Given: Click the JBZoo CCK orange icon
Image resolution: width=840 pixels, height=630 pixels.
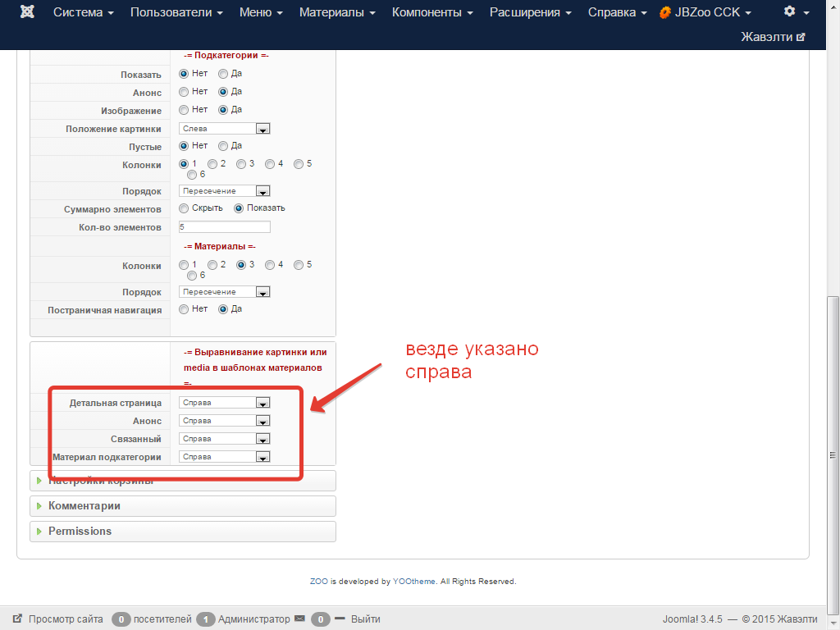Looking at the screenshot, I should tap(665, 12).
